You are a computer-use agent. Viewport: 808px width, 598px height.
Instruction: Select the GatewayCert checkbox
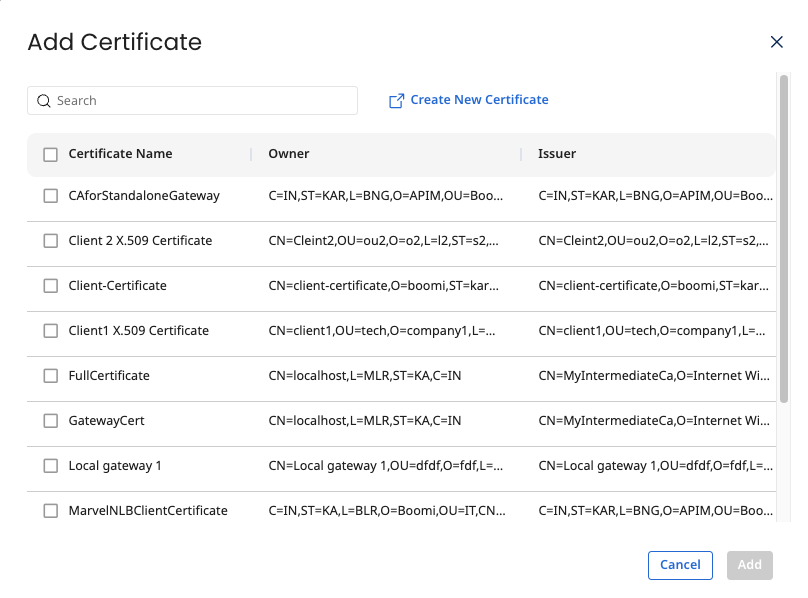click(50, 420)
